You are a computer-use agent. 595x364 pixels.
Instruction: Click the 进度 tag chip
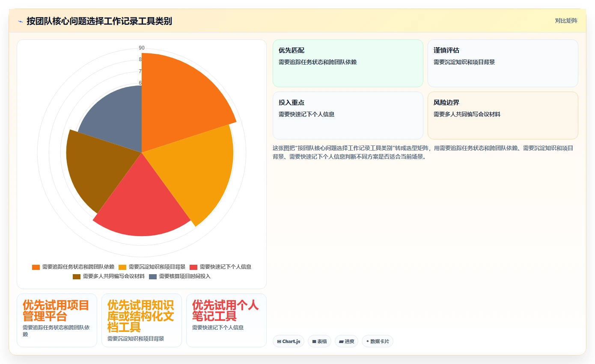click(x=347, y=341)
